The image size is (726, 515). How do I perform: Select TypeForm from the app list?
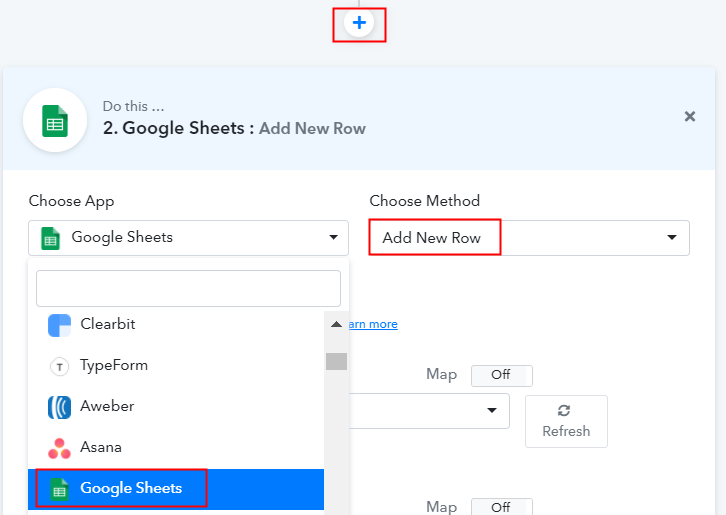click(x=114, y=366)
